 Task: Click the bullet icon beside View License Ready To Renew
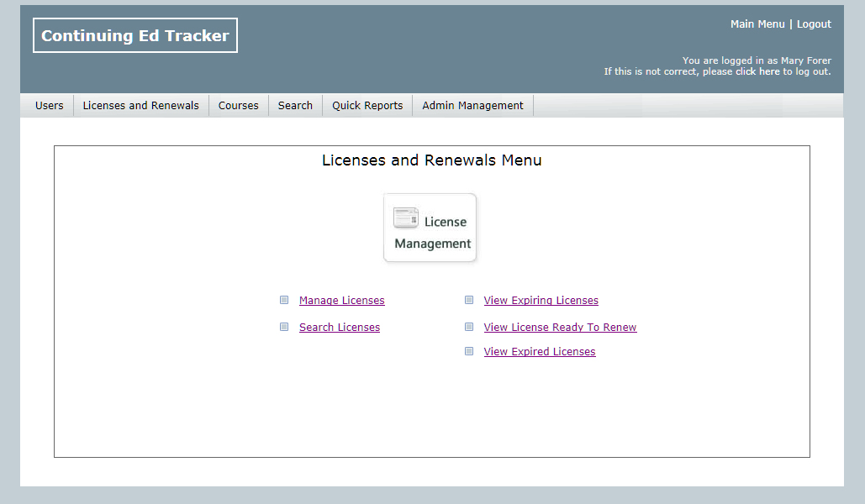tap(469, 327)
